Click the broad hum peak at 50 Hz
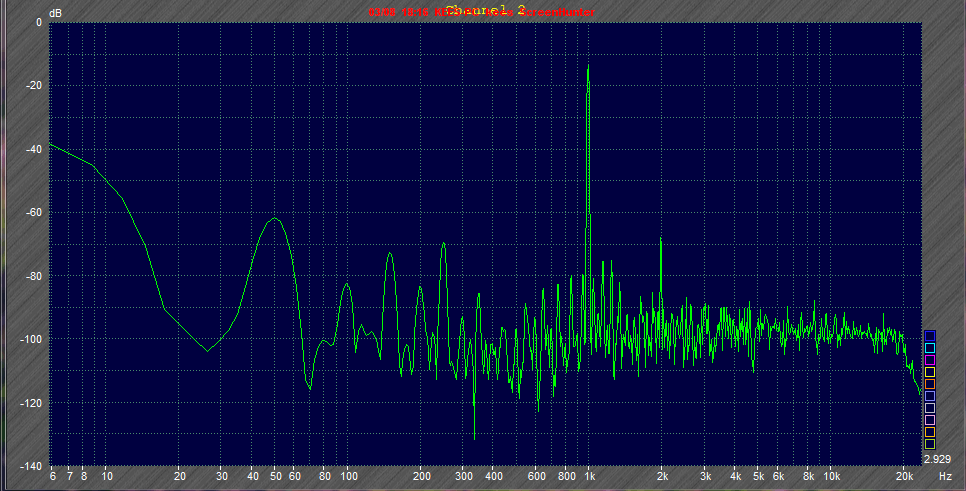966x491 pixels. coord(275,218)
